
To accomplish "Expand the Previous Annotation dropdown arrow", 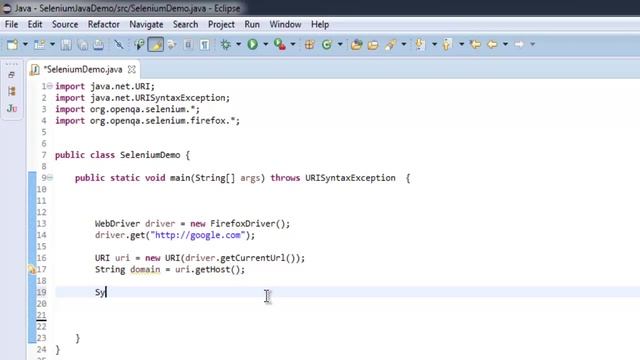I will [461, 44].
